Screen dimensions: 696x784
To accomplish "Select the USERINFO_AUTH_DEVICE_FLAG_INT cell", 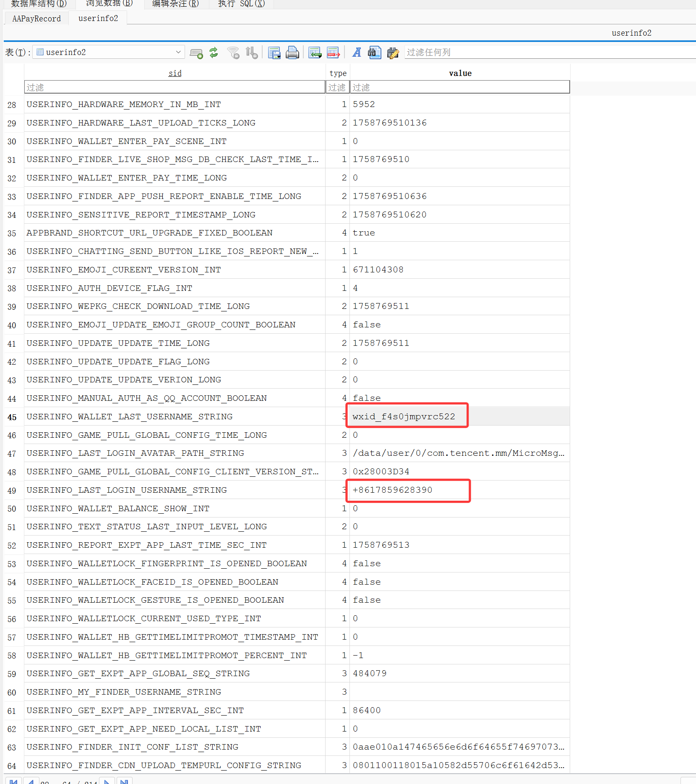I will (175, 288).
